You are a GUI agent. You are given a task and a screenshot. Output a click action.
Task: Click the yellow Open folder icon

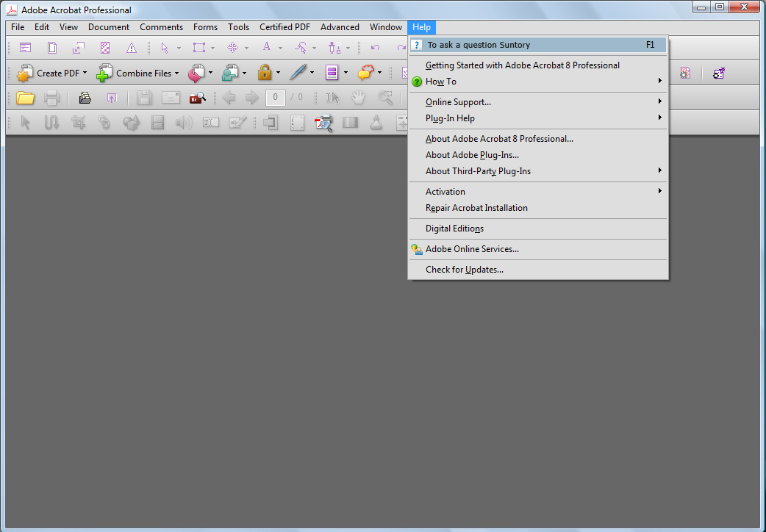coord(25,98)
